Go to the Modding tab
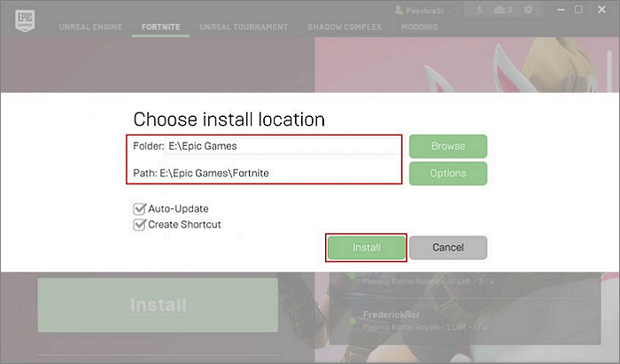 click(x=420, y=27)
